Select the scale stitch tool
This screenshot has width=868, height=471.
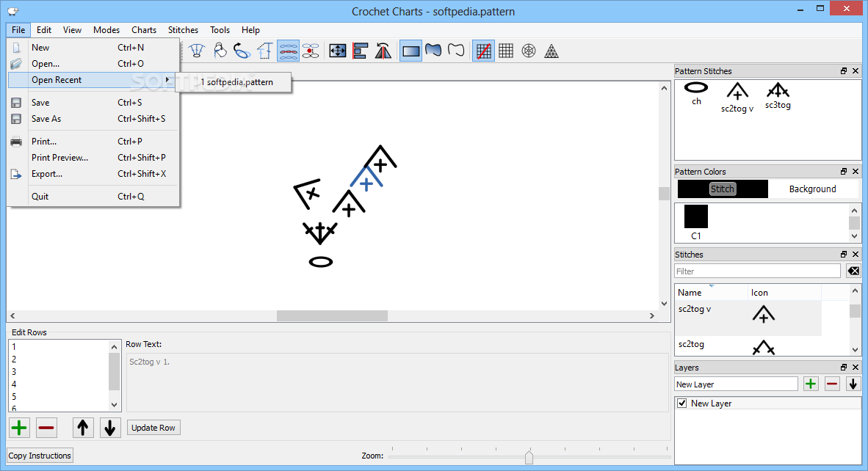pos(265,51)
